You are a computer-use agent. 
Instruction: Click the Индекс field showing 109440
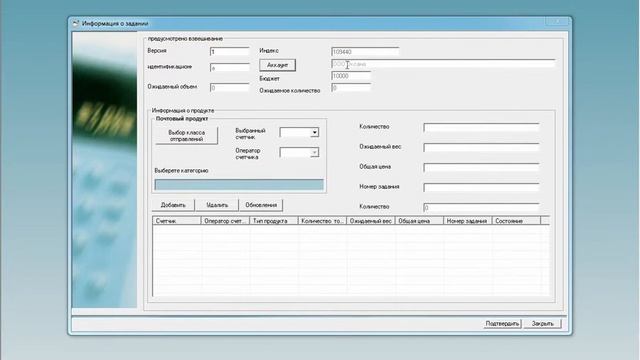point(365,51)
